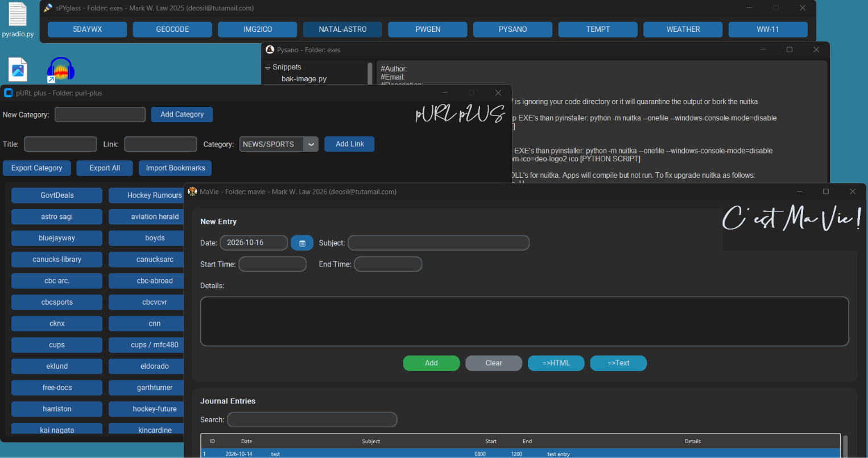Click the Import Bookmarks button

pyautogui.click(x=175, y=168)
